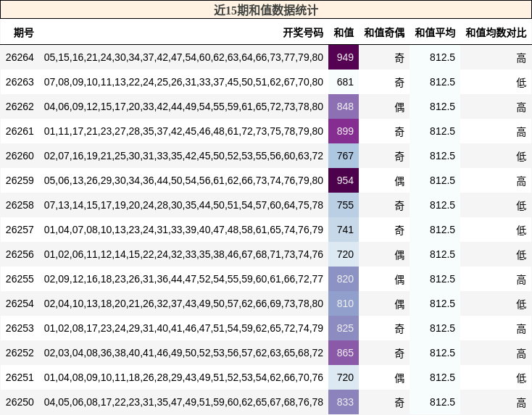Click the 和值均数对比 column header

(496, 33)
